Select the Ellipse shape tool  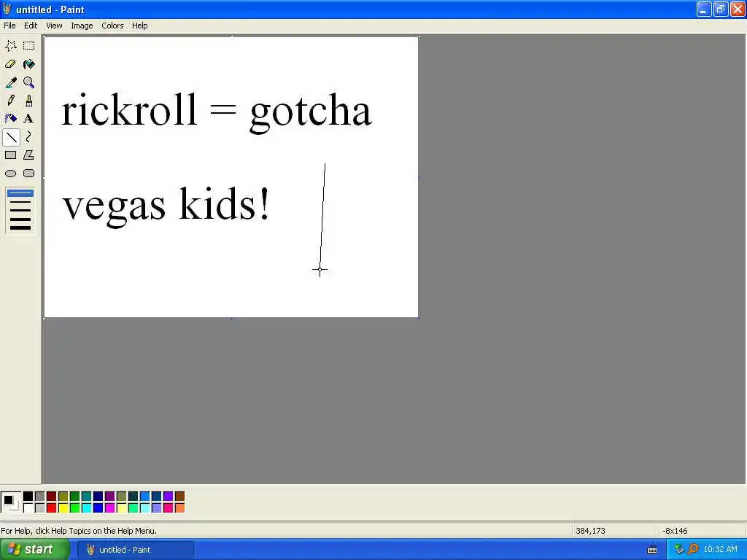pos(10,174)
